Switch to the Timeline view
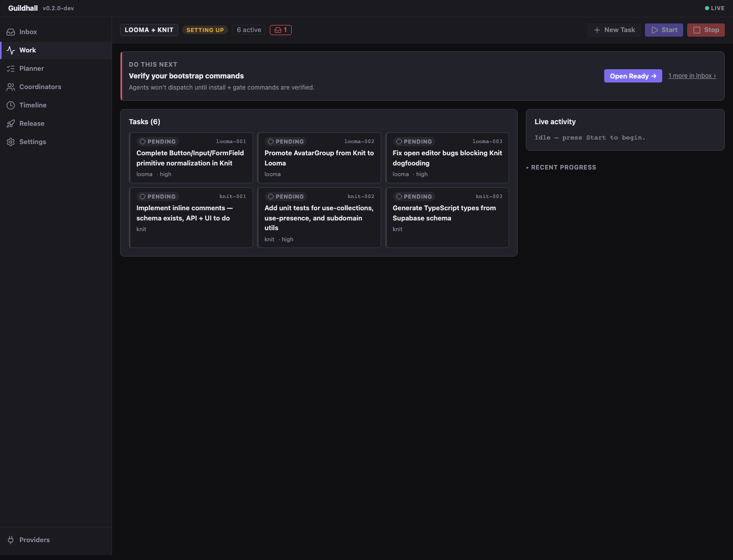This screenshot has height=560, width=733. (x=55, y=105)
